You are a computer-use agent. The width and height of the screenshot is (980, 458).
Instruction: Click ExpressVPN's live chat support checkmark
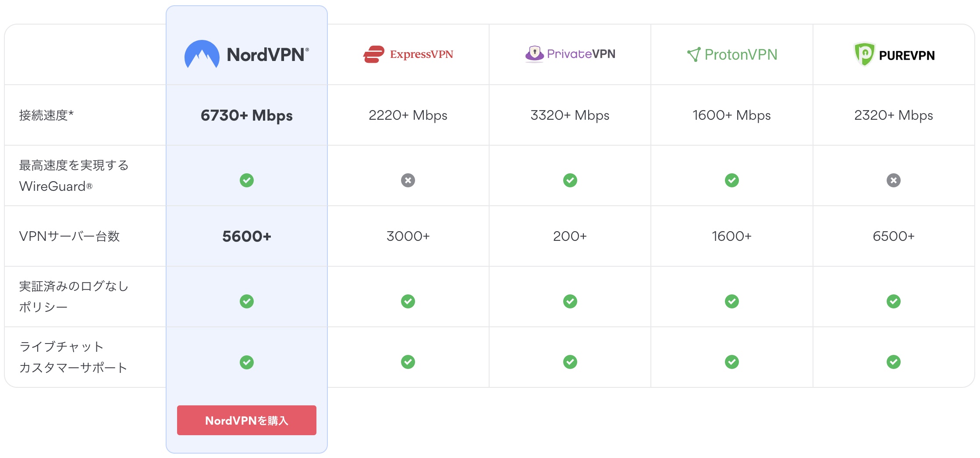coord(408,362)
